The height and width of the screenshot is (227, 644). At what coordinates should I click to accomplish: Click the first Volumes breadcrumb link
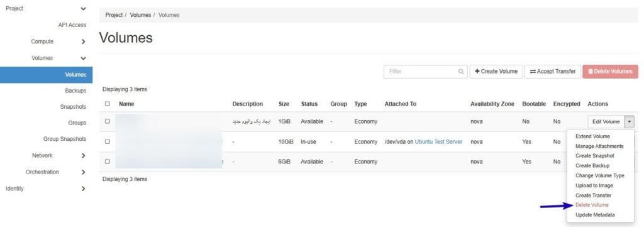(140, 15)
